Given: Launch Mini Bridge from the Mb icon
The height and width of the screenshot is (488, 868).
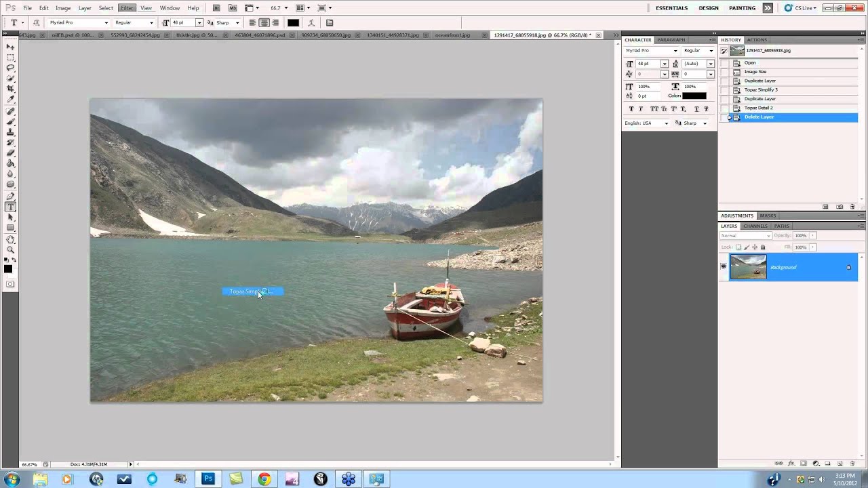Looking at the screenshot, I should tap(233, 8).
